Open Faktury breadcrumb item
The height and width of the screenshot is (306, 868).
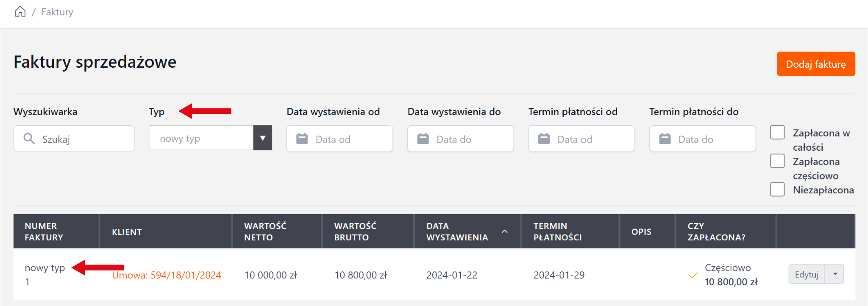tap(57, 12)
